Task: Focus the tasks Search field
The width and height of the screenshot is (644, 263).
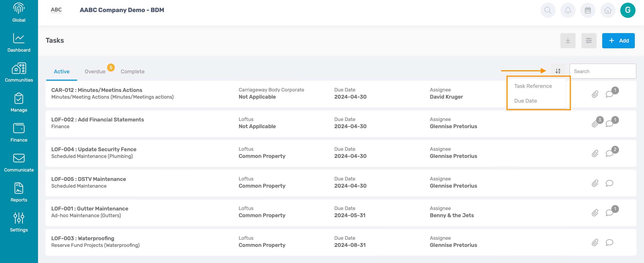Action: [603, 71]
